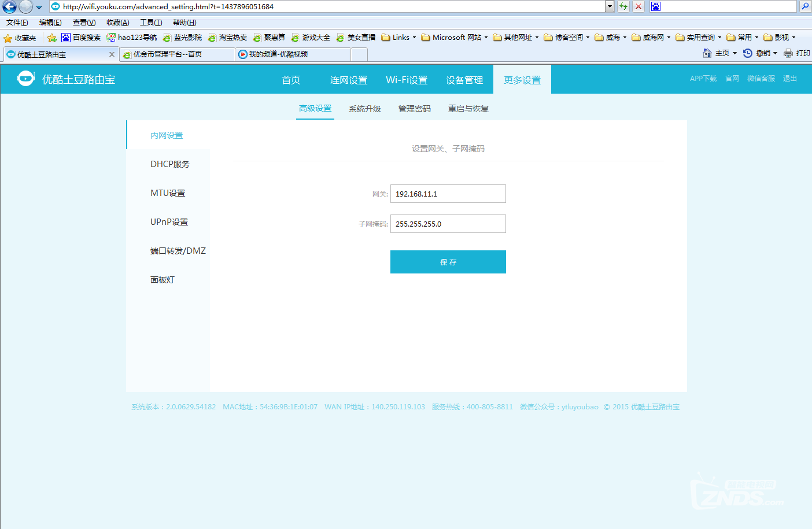The height and width of the screenshot is (529, 812).
Task: Expand the 实用查询 folder
Action: (699, 38)
